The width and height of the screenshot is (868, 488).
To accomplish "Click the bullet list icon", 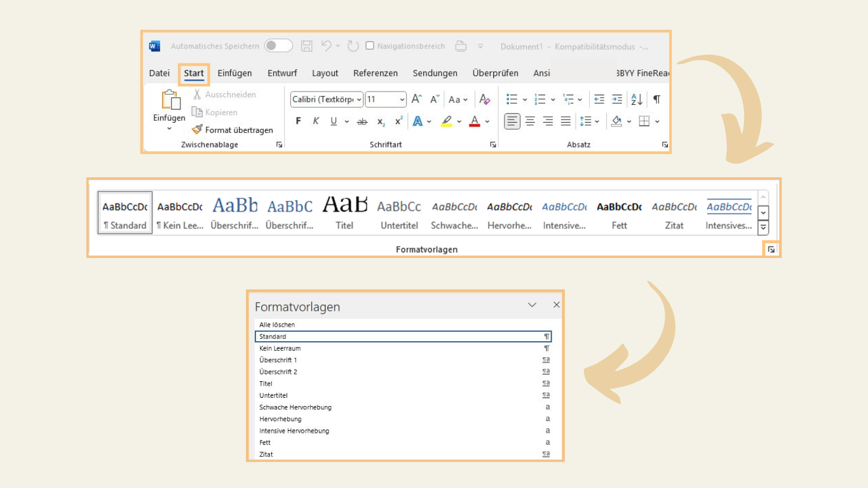I will click(x=512, y=99).
